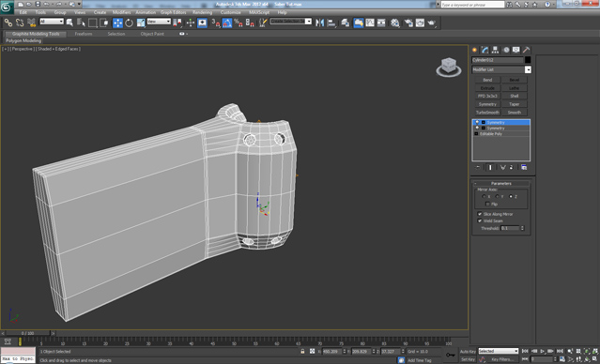Activate the Select and Rotate tool
This screenshot has width=600, height=364.
click(129, 23)
